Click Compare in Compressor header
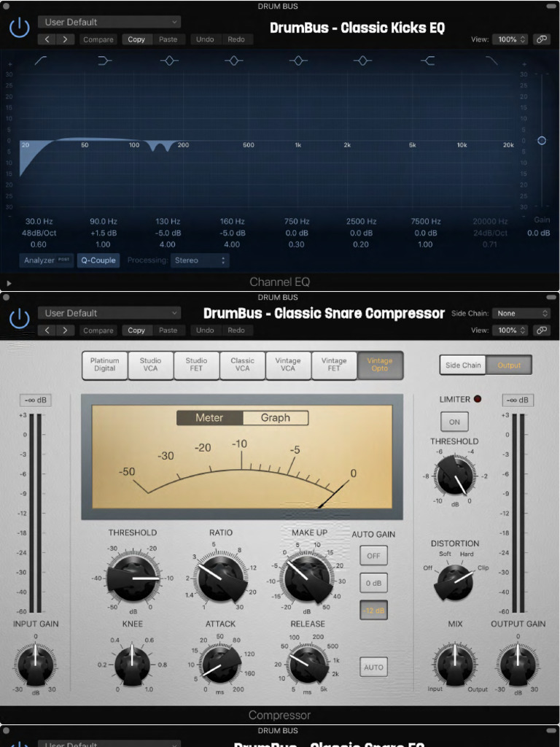This screenshot has height=747, width=560. 98,330
